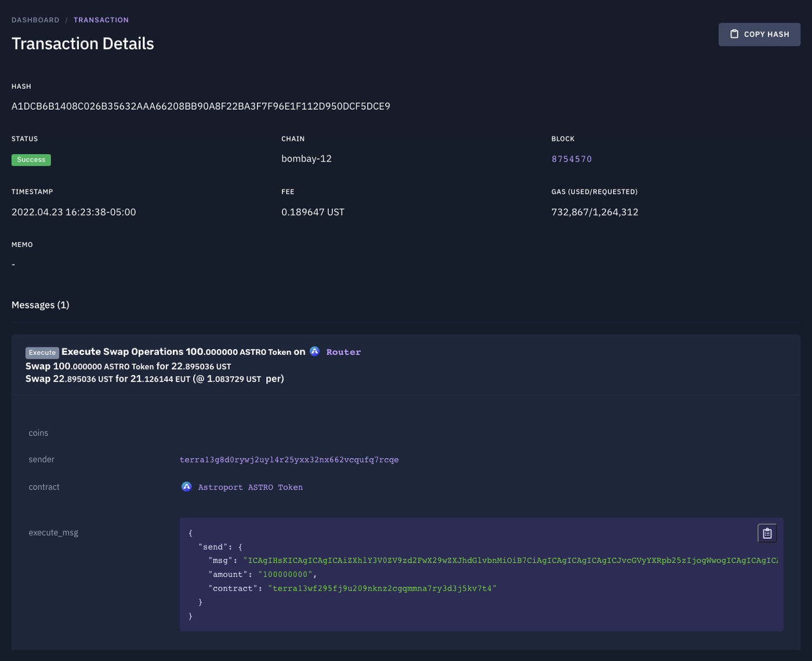Click the Transaction Details page title

(x=83, y=43)
